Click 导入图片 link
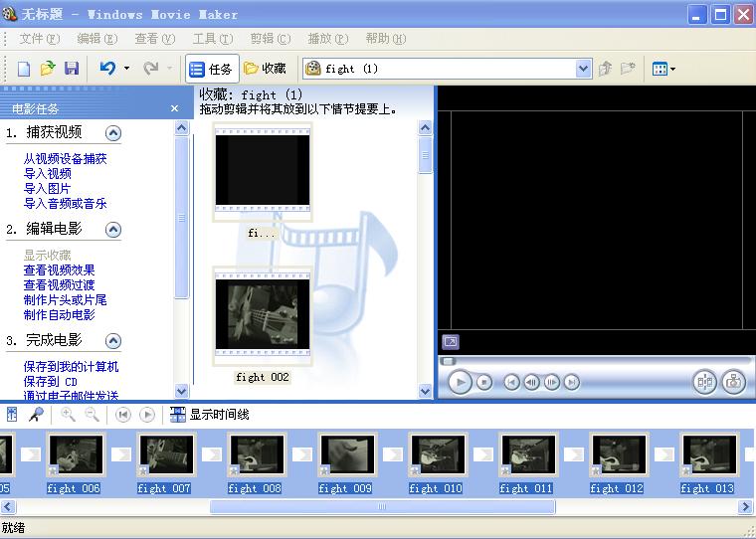Viewport: 756px width, 539px height. [48, 189]
